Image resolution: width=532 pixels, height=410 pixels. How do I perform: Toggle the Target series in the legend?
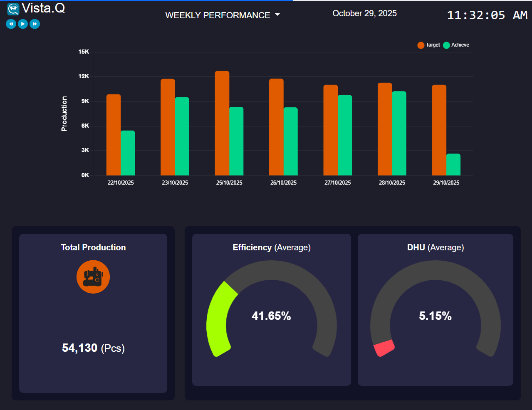[x=428, y=45]
